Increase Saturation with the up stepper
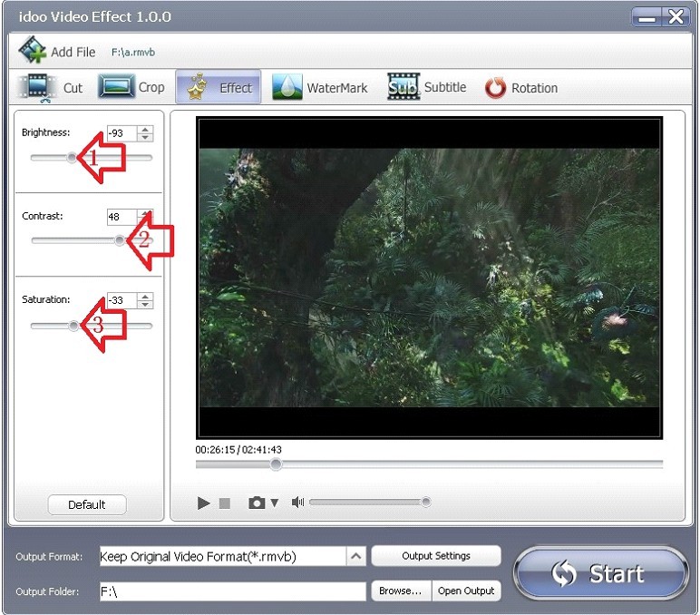The width and height of the screenshot is (700, 615). tap(145, 297)
